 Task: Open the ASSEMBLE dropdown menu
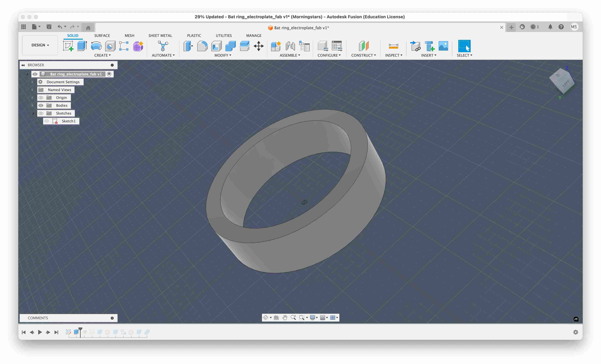(x=290, y=55)
